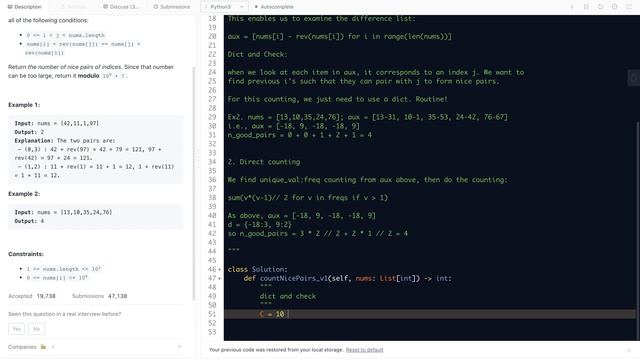Screen dimensions: 640x360
Task: Dismiss the local storage restore notice
Action: (x=629, y=350)
